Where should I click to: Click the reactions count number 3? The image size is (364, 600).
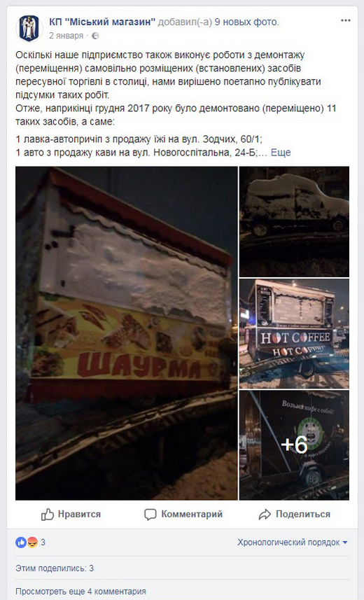click(43, 542)
